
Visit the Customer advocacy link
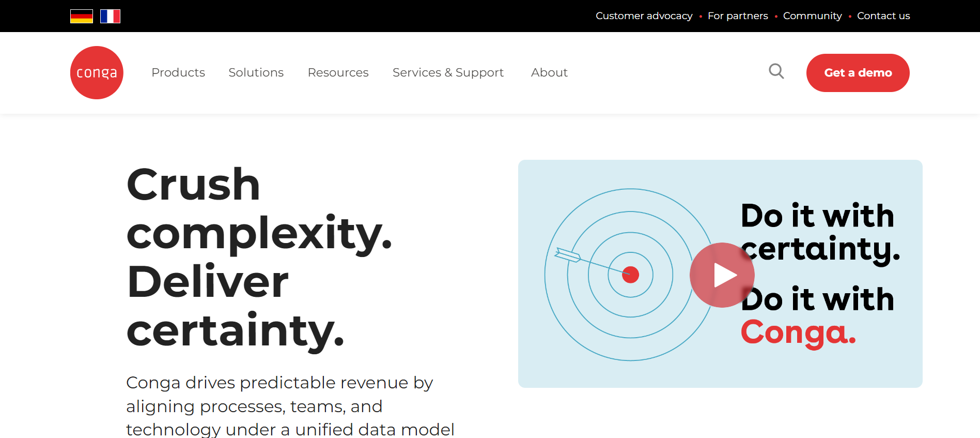tap(644, 16)
